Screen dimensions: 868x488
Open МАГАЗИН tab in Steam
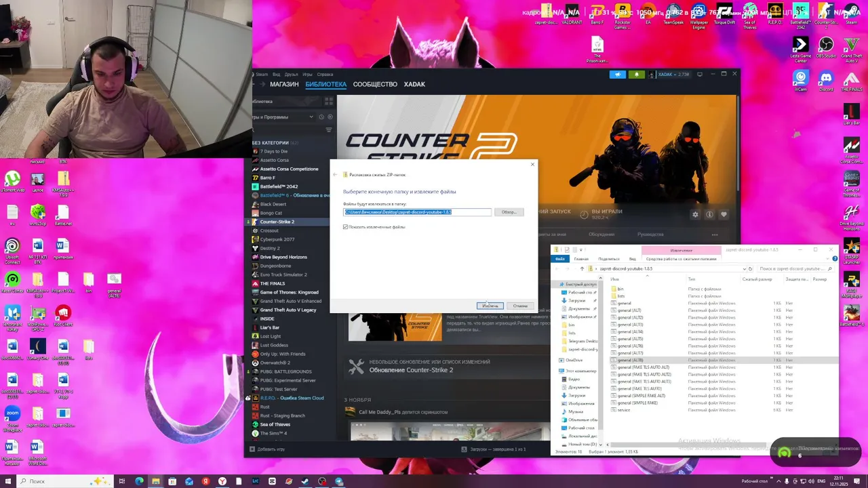coord(284,85)
